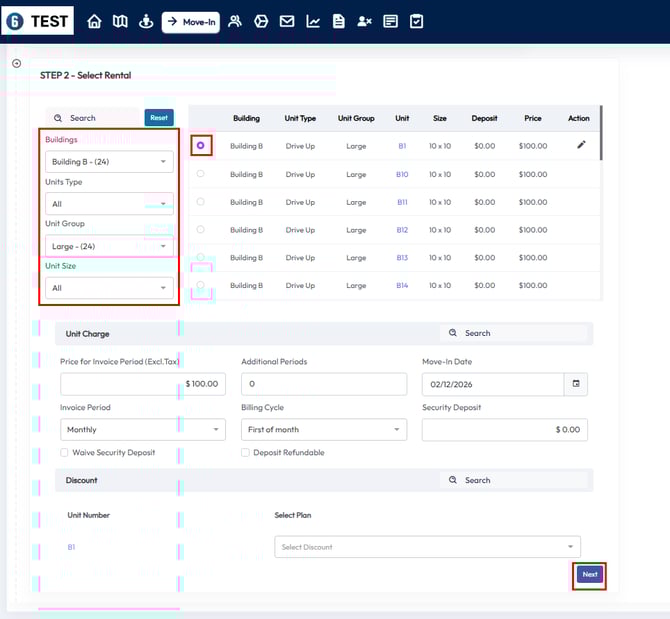Check the Deposit Refundable box
The height and width of the screenshot is (619, 670).
coord(246,453)
